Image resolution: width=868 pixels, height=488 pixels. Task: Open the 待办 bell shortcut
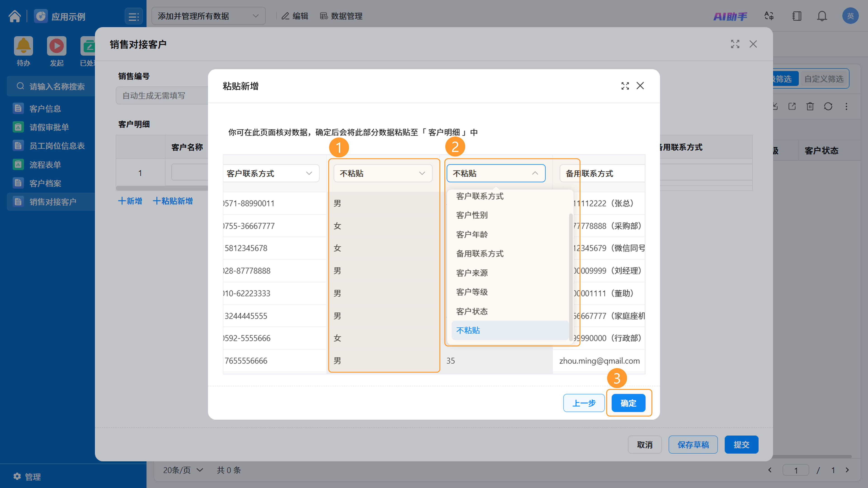(x=23, y=51)
